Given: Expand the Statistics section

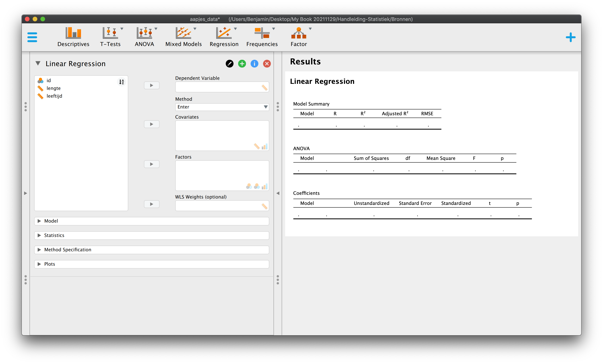Looking at the screenshot, I should point(152,235).
